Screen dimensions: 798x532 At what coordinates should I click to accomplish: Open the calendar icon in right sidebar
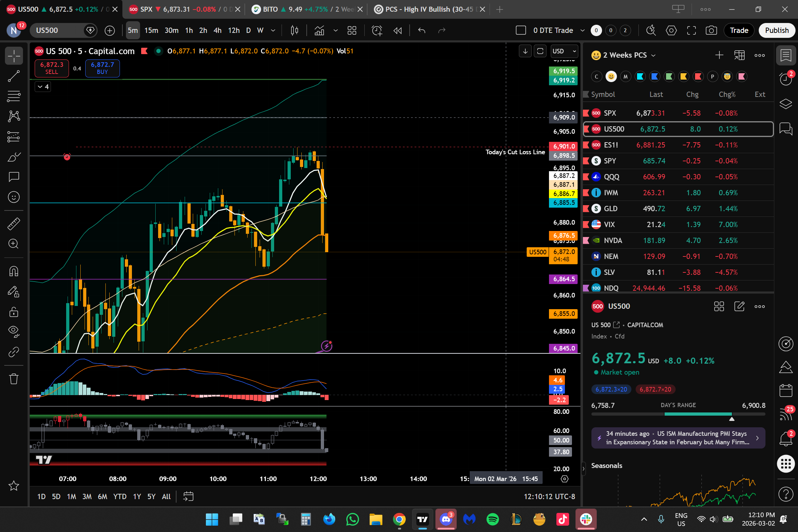click(786, 390)
